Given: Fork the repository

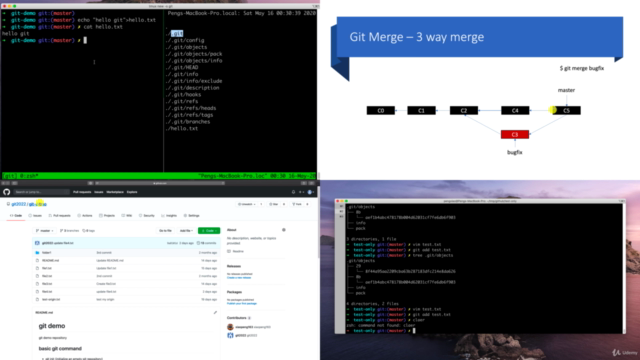Looking at the screenshot, I should pos(297,204).
